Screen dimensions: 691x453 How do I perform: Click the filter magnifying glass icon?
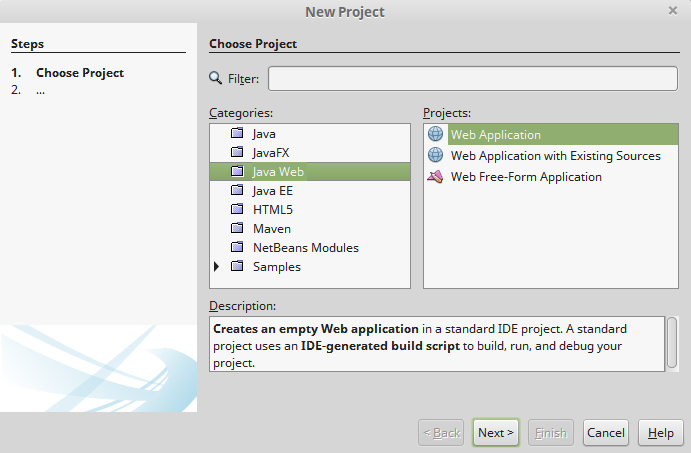pyautogui.click(x=216, y=78)
